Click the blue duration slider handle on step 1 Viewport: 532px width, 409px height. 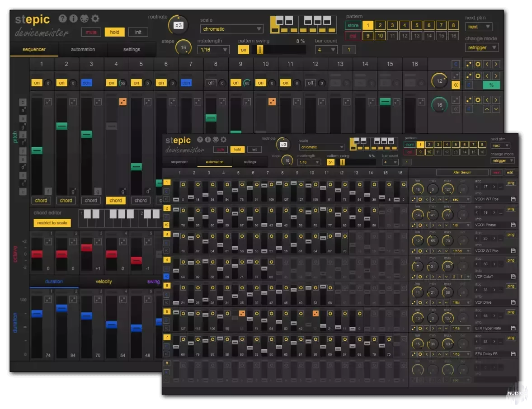[x=37, y=314]
